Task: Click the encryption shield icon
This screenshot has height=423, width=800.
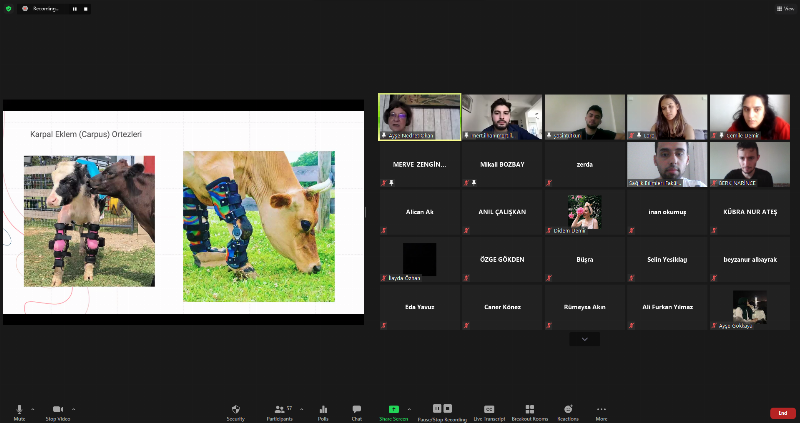Action: click(9, 8)
